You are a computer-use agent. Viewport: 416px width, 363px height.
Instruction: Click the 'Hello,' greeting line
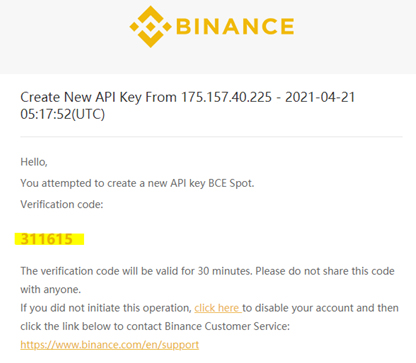34,162
